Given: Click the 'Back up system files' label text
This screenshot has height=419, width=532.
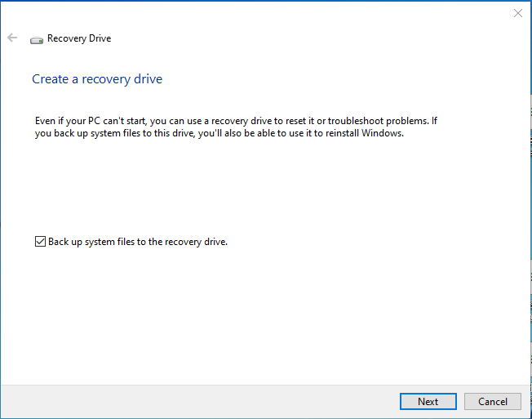Looking at the screenshot, I should [137, 242].
